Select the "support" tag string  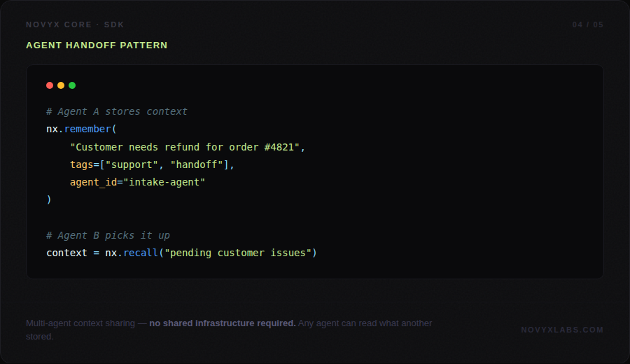[x=132, y=164]
